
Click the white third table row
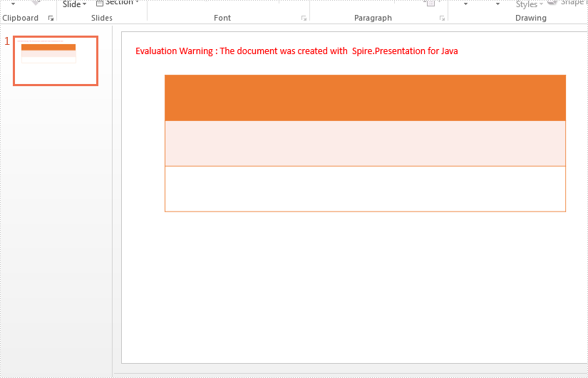(x=365, y=189)
